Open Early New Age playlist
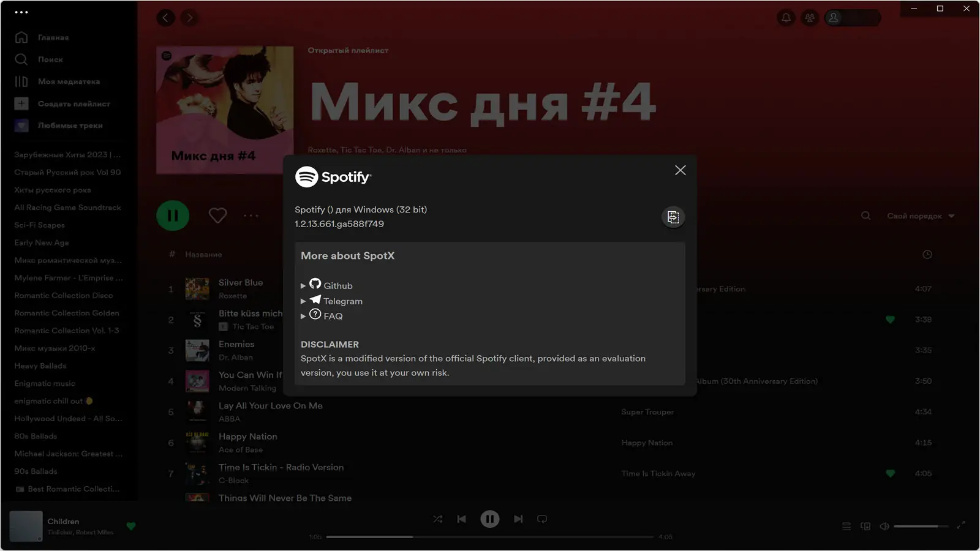The width and height of the screenshot is (980, 551). click(42, 243)
